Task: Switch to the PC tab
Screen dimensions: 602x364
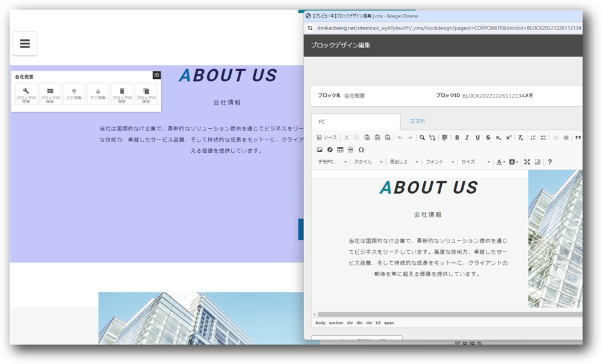Action: pos(356,122)
